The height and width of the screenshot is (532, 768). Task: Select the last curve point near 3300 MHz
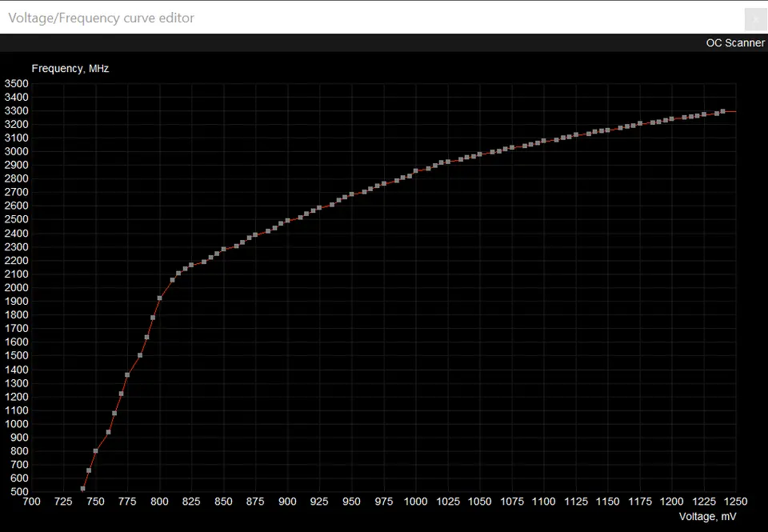(x=723, y=112)
